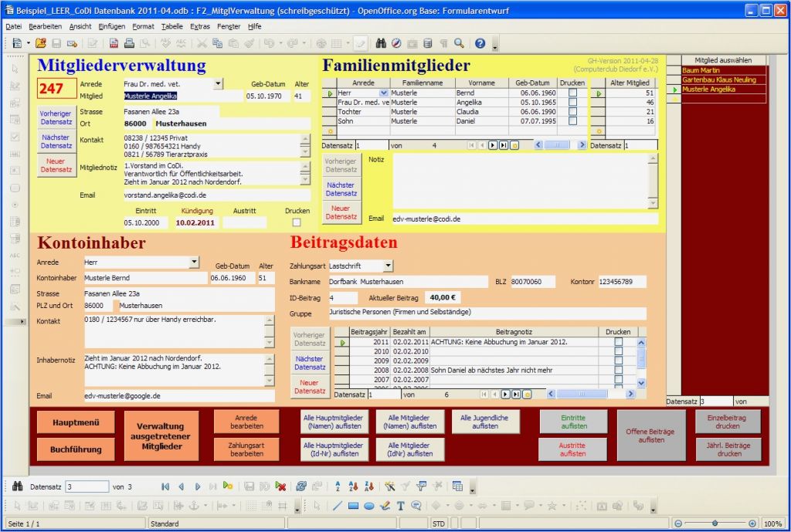Sort records ascending in the form navigator bar
The height and width of the screenshot is (532, 791).
click(351, 486)
